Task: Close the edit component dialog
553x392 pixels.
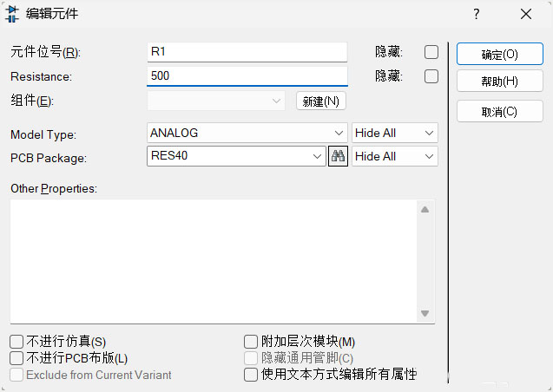Action: 526,14
